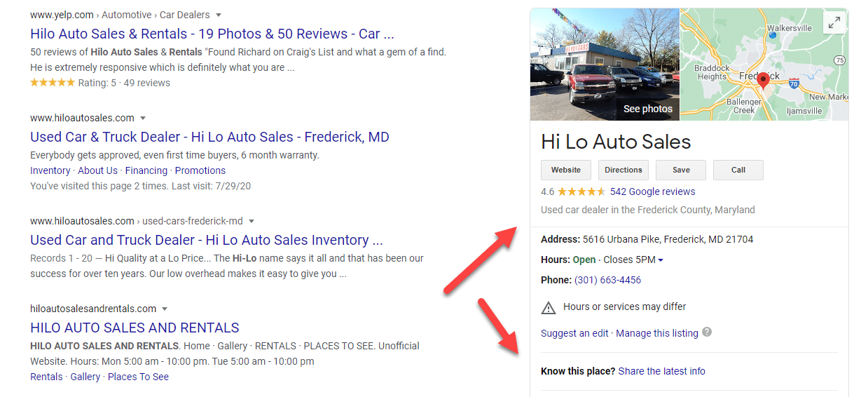The height and width of the screenshot is (397, 868).
Task: Open the Inventory sitelink
Action: coord(50,170)
